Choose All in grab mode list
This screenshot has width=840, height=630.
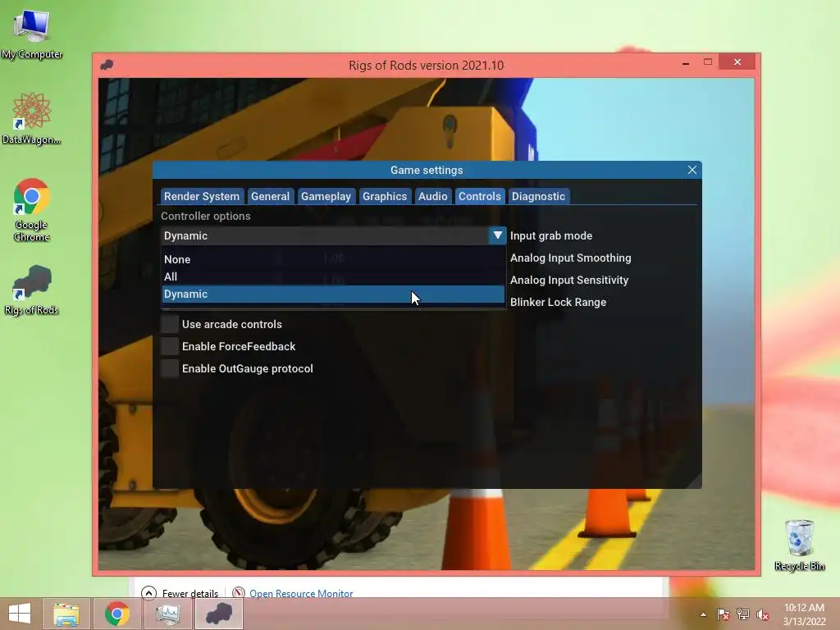pyautogui.click(x=333, y=276)
